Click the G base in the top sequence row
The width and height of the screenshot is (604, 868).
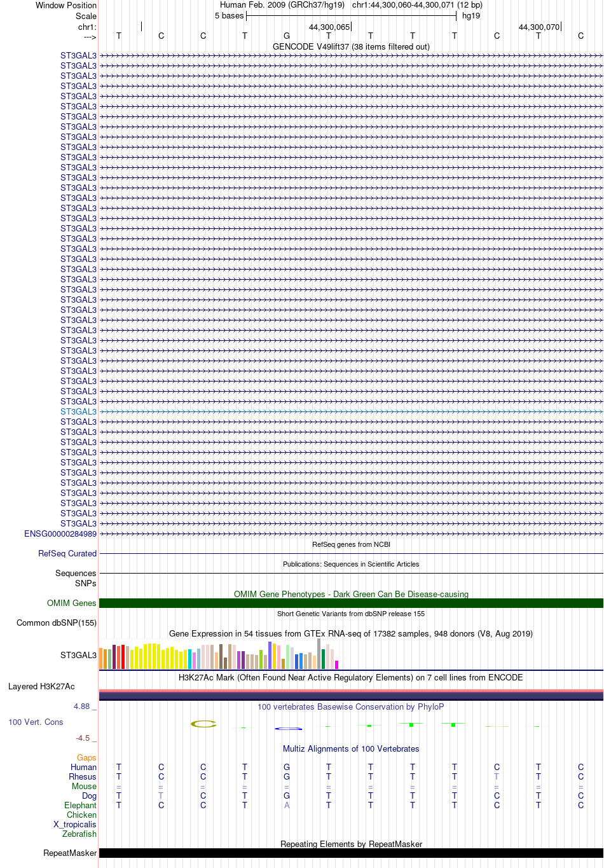tap(287, 36)
